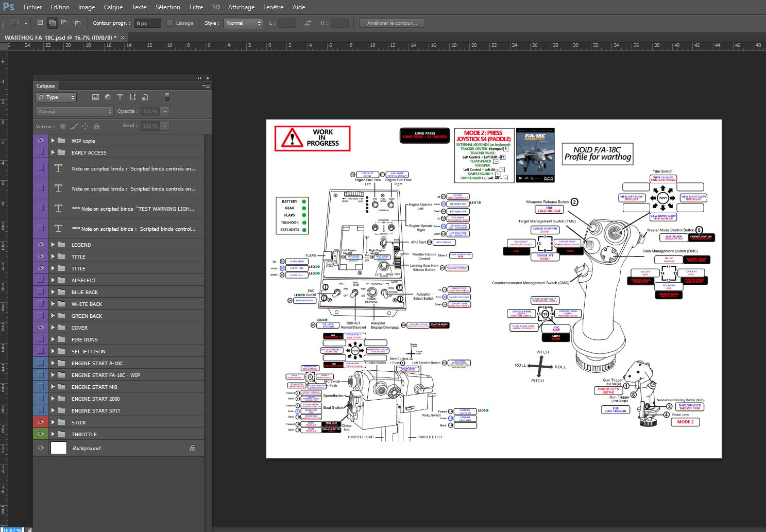The image size is (766, 532).
Task: Filter layers by text type icon
Action: click(120, 97)
